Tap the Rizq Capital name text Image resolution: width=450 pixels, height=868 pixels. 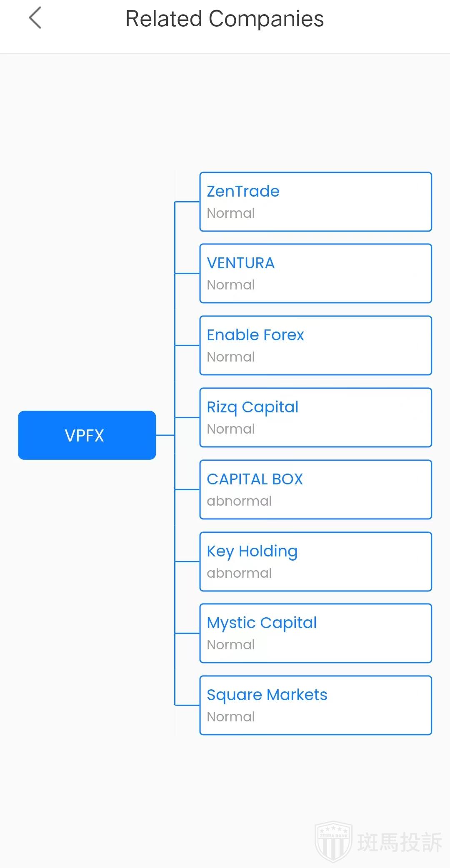click(252, 407)
